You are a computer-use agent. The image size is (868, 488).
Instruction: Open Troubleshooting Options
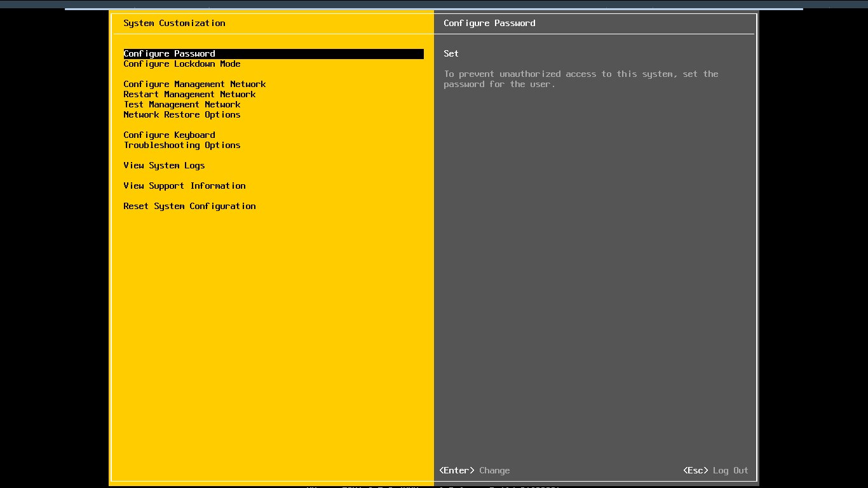(182, 146)
